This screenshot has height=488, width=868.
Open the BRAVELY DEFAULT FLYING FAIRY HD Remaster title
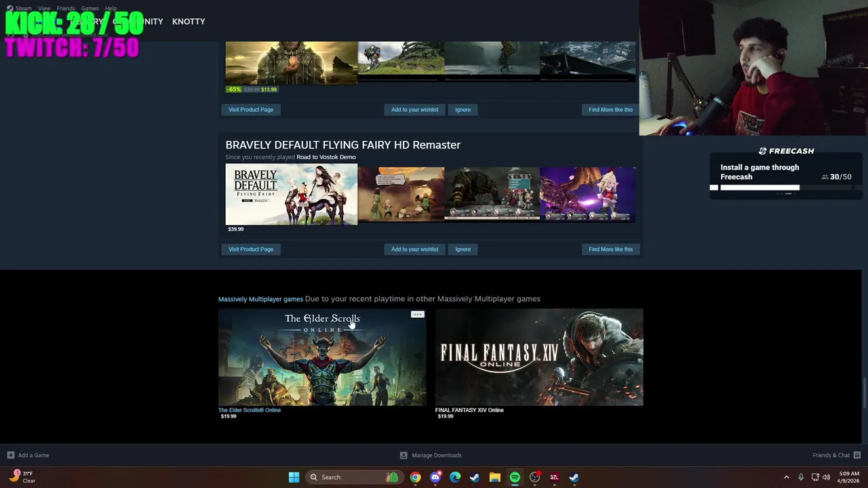[342, 145]
